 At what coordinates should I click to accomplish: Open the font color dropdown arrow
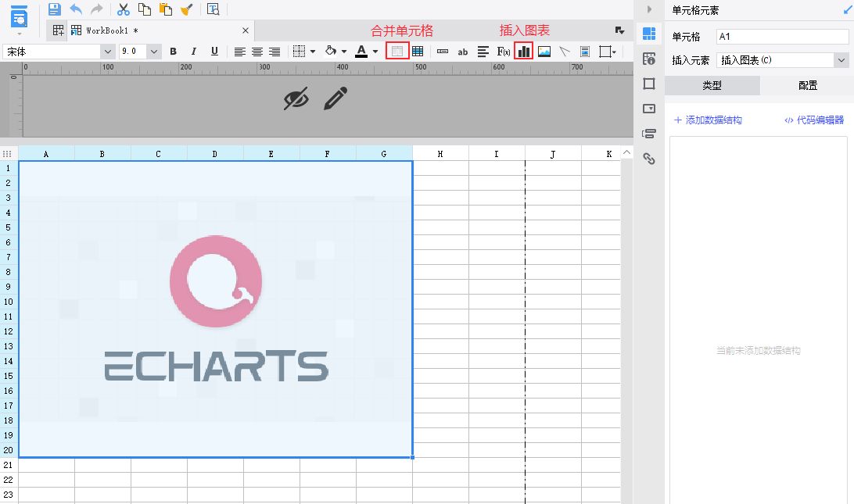[x=375, y=52]
